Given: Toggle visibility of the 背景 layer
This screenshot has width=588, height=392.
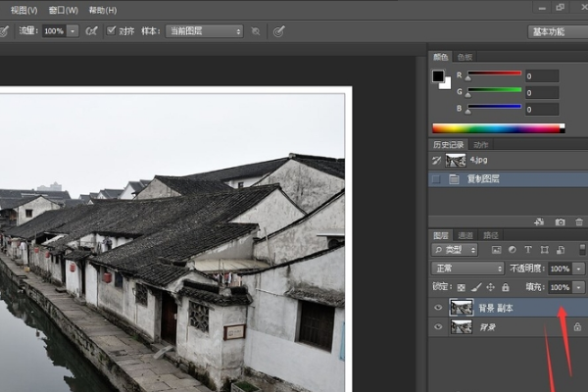Looking at the screenshot, I should [x=437, y=327].
